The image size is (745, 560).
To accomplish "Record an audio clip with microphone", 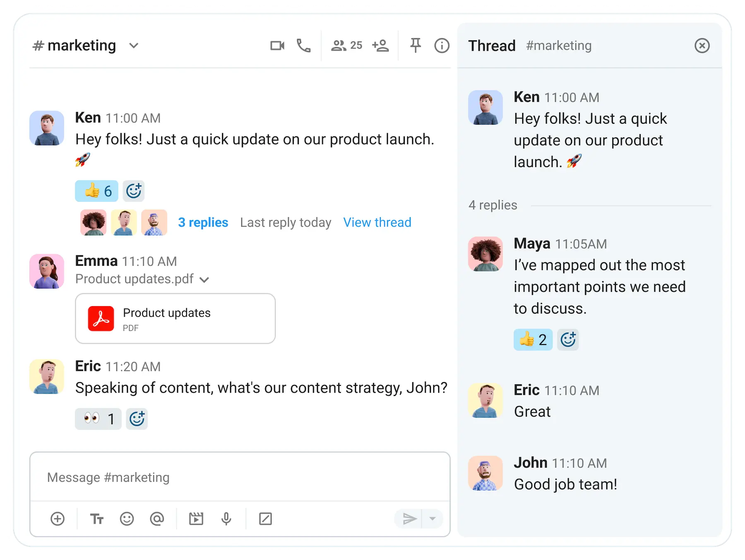I will point(226,518).
